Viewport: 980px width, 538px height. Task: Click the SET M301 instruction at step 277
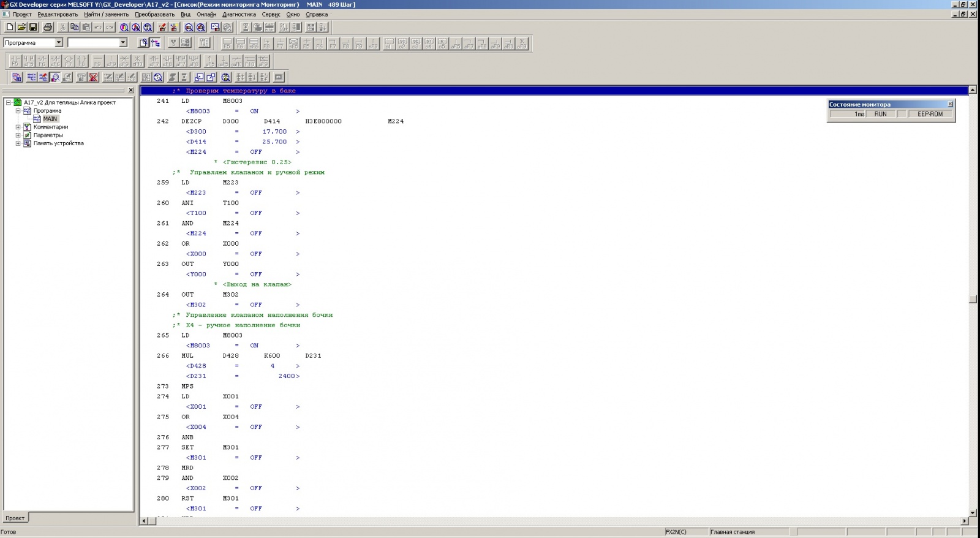tap(210, 447)
